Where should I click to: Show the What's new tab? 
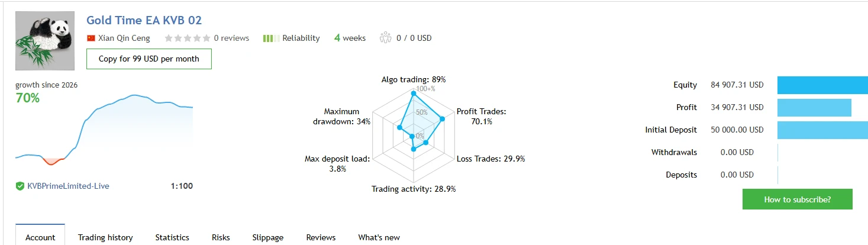coord(379,237)
